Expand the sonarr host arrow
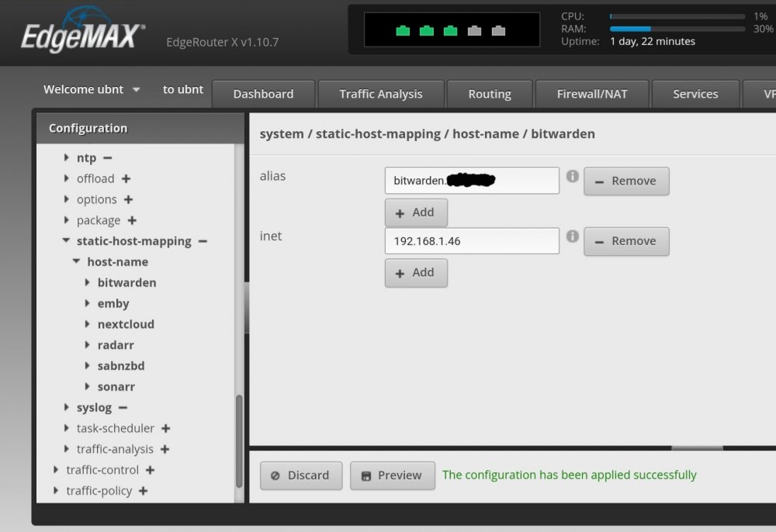Viewport: 776px width, 532px height. point(87,386)
